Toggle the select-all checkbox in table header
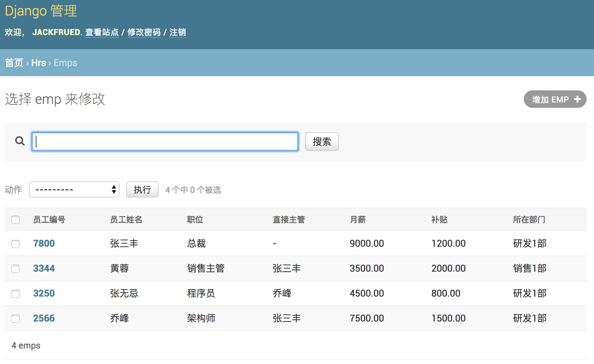 (16, 220)
